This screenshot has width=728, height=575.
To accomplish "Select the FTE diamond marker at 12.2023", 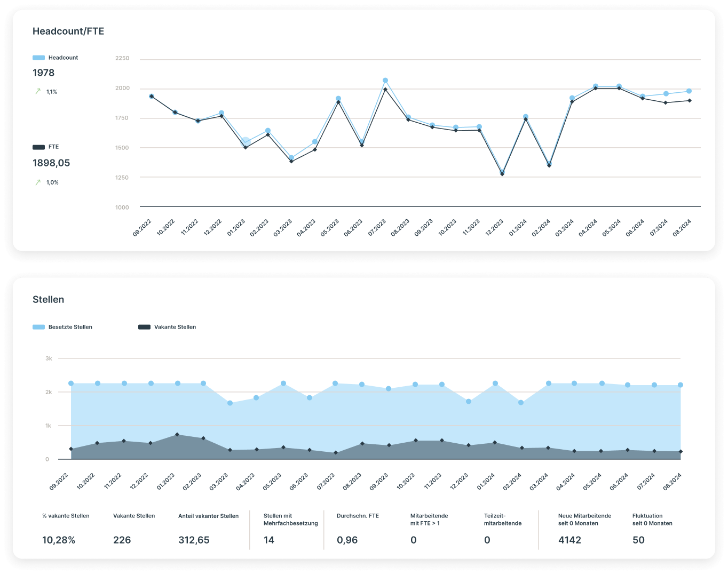I will (502, 174).
